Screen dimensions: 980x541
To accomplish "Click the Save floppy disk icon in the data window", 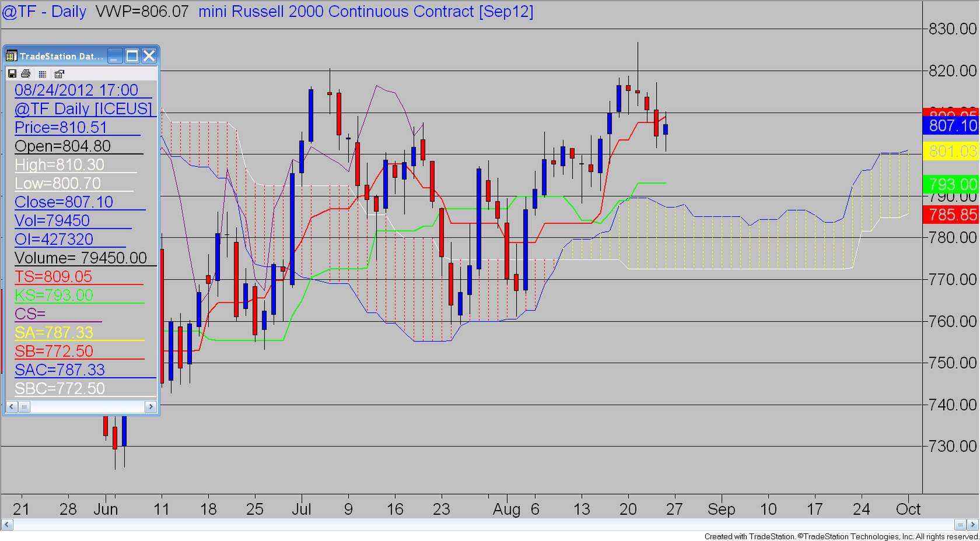I will (x=12, y=74).
